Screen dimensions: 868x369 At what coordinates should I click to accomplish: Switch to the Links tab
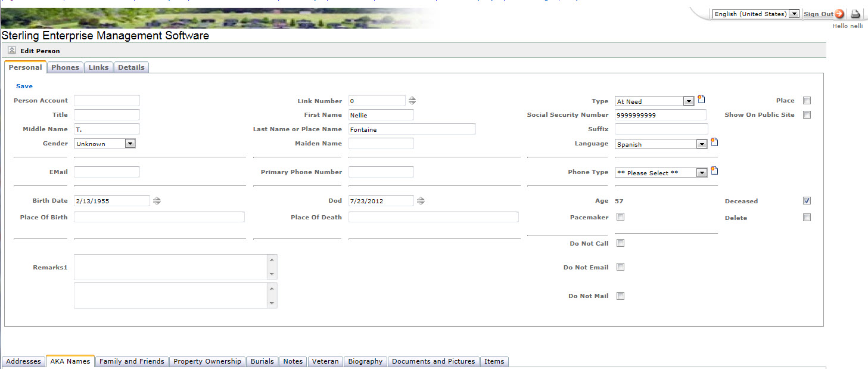(99, 67)
